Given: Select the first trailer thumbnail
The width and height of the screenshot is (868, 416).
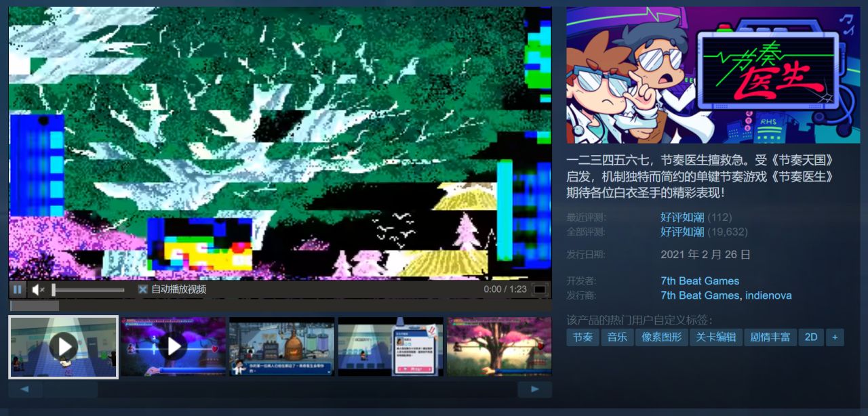Looking at the screenshot, I should click(64, 347).
